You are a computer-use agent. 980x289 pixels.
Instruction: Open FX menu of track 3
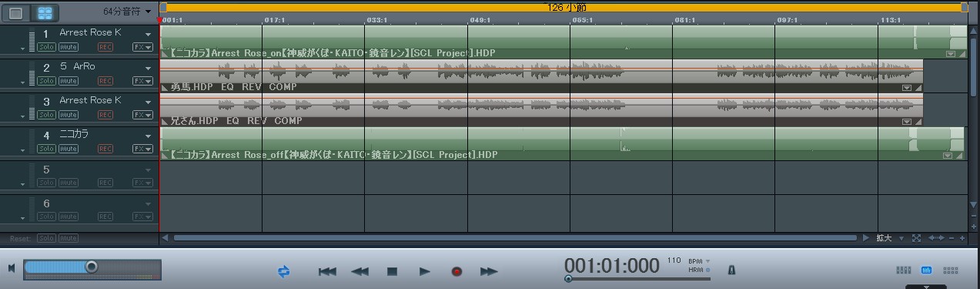[x=142, y=115]
